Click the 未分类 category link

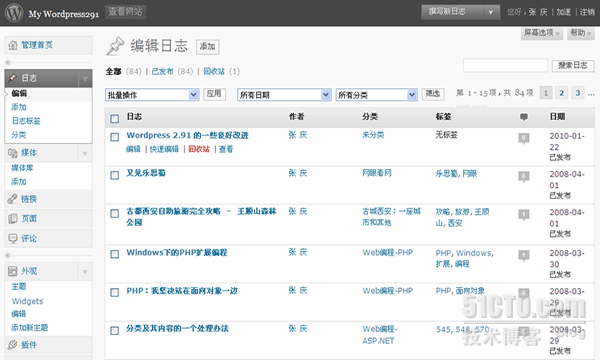click(373, 135)
